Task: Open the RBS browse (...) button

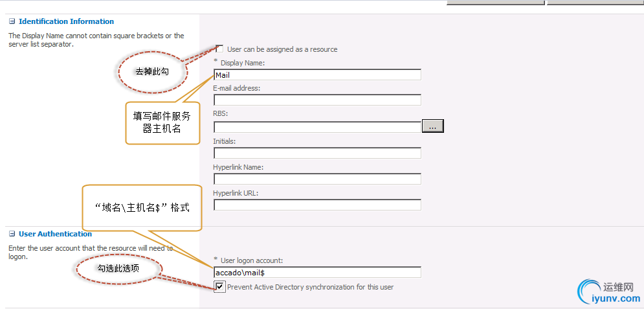Action: (x=433, y=126)
